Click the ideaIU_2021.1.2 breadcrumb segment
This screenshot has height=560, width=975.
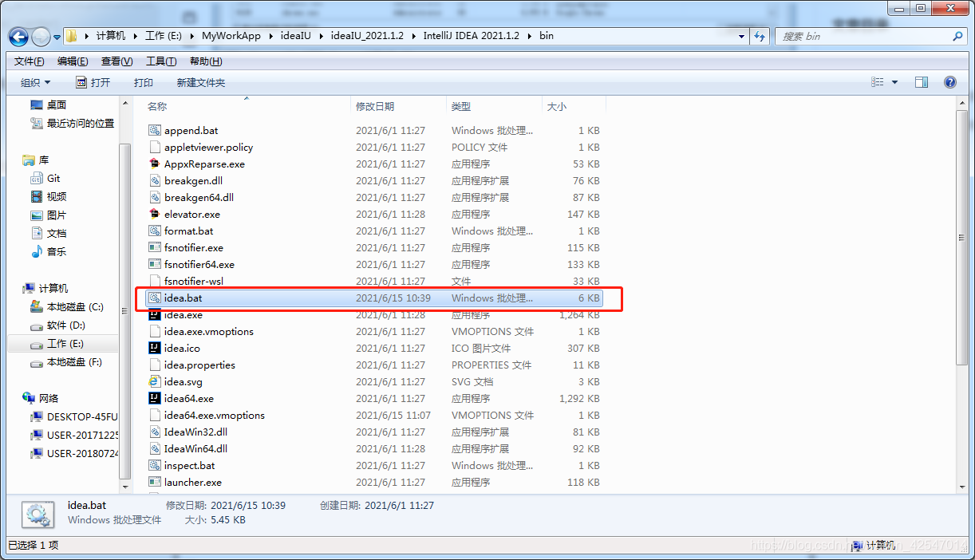367,36
